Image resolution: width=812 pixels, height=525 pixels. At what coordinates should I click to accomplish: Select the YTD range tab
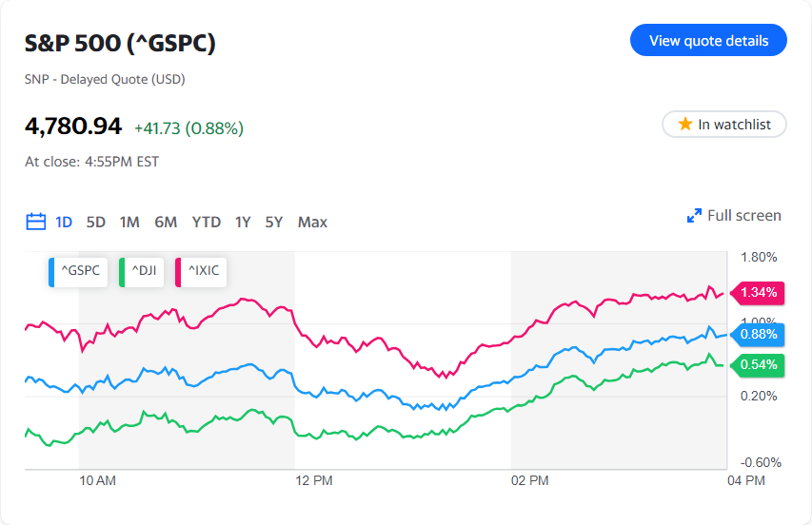pos(207,223)
